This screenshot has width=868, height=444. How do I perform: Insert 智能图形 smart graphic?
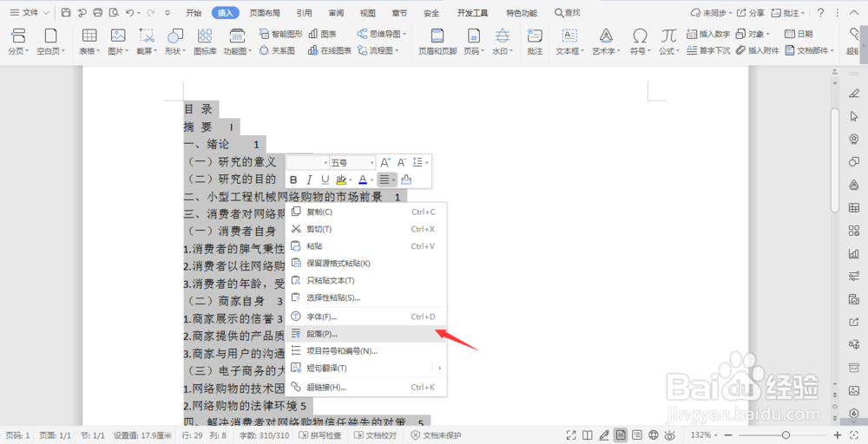[x=280, y=34]
